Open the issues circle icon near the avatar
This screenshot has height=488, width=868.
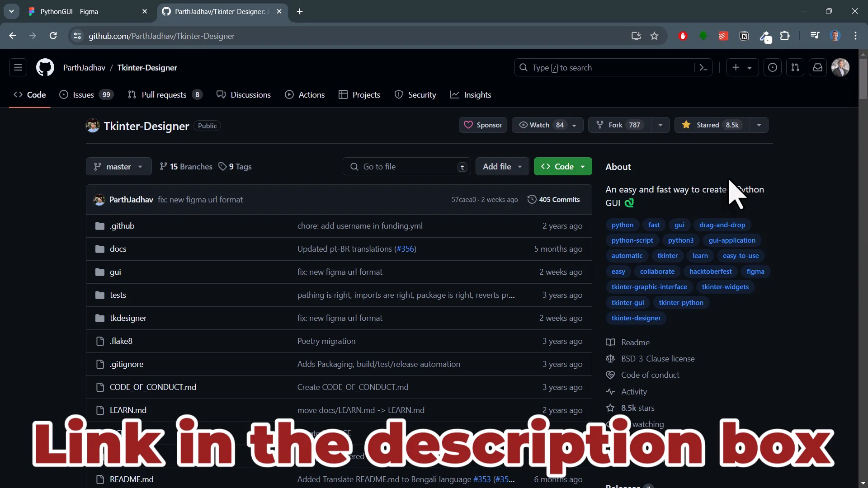[773, 67]
